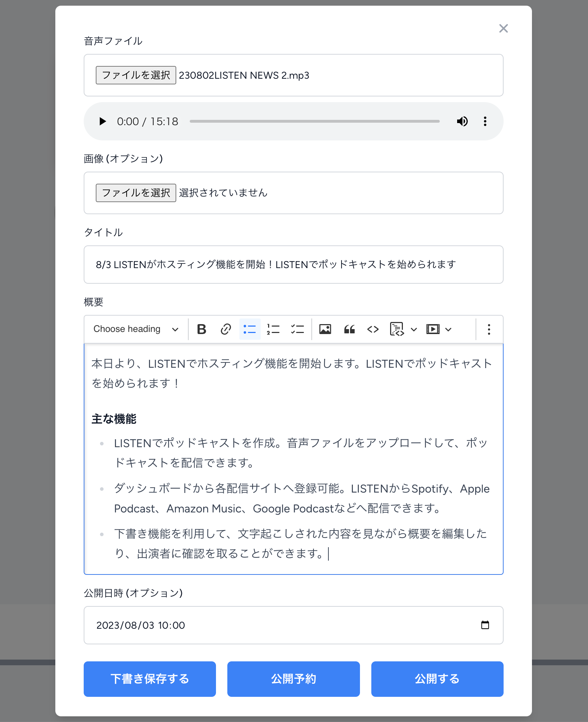
Task: Open the calendar date picker
Action: (485, 625)
